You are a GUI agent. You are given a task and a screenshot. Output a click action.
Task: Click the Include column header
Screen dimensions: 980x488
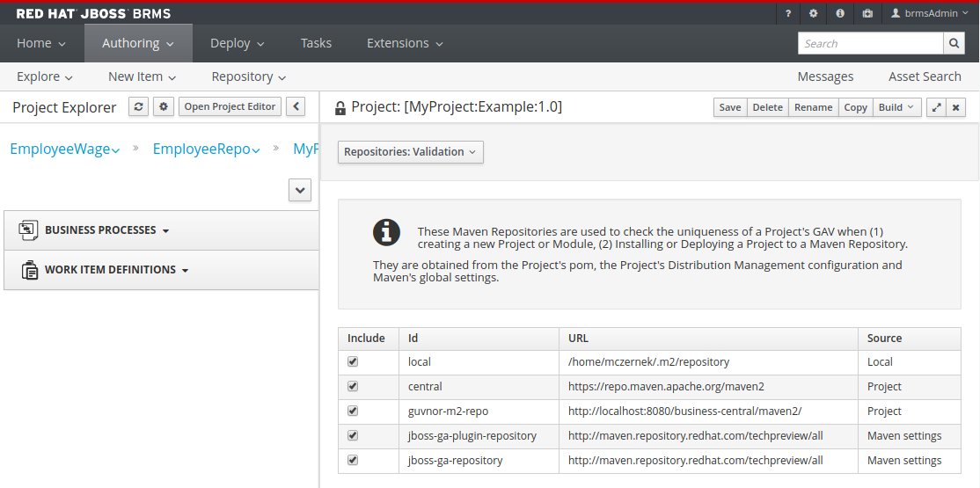[366, 338]
